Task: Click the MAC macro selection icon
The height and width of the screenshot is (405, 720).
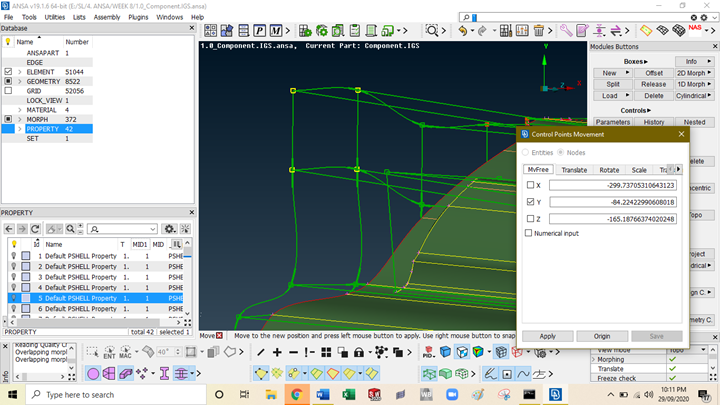Action: click(x=125, y=352)
